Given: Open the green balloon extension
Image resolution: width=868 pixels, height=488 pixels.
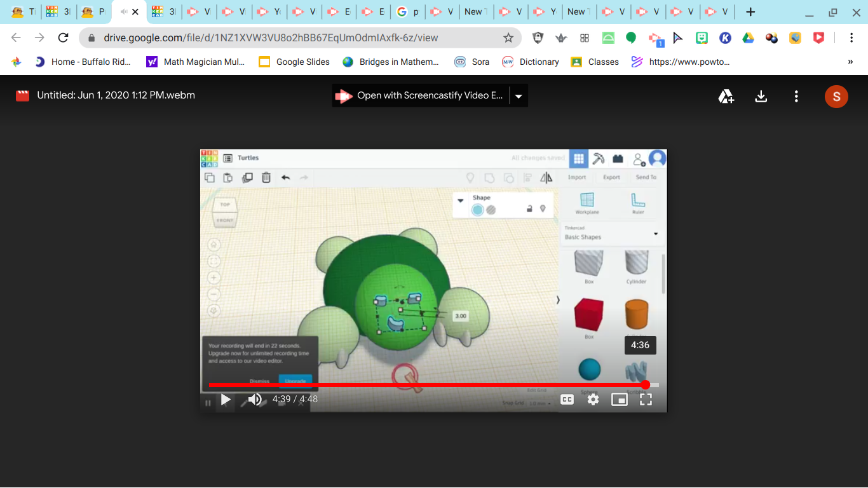Looking at the screenshot, I should pos(631,38).
